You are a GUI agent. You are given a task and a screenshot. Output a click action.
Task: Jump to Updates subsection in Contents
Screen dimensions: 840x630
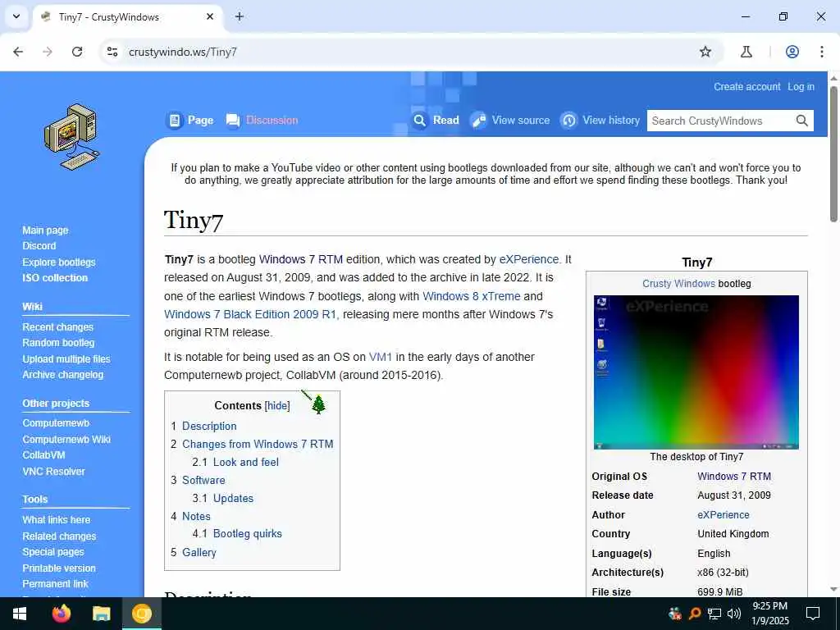click(233, 498)
